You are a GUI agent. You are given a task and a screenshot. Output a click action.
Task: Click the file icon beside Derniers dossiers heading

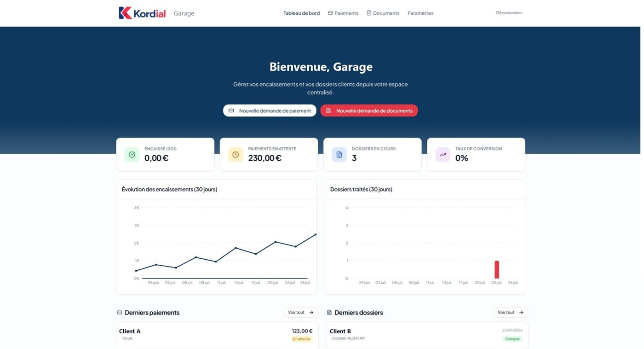pyautogui.click(x=329, y=313)
